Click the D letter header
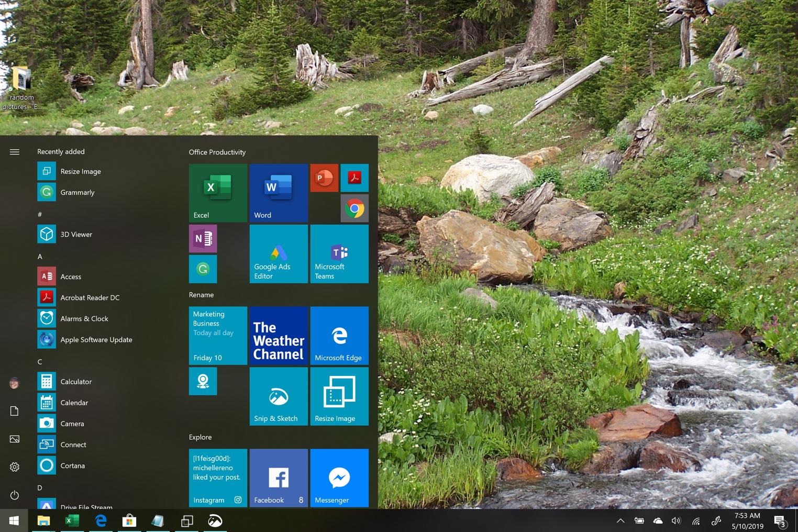 point(40,487)
